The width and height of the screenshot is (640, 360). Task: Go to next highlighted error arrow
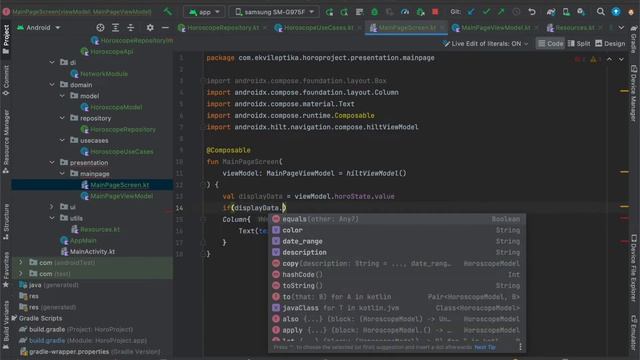(621, 60)
